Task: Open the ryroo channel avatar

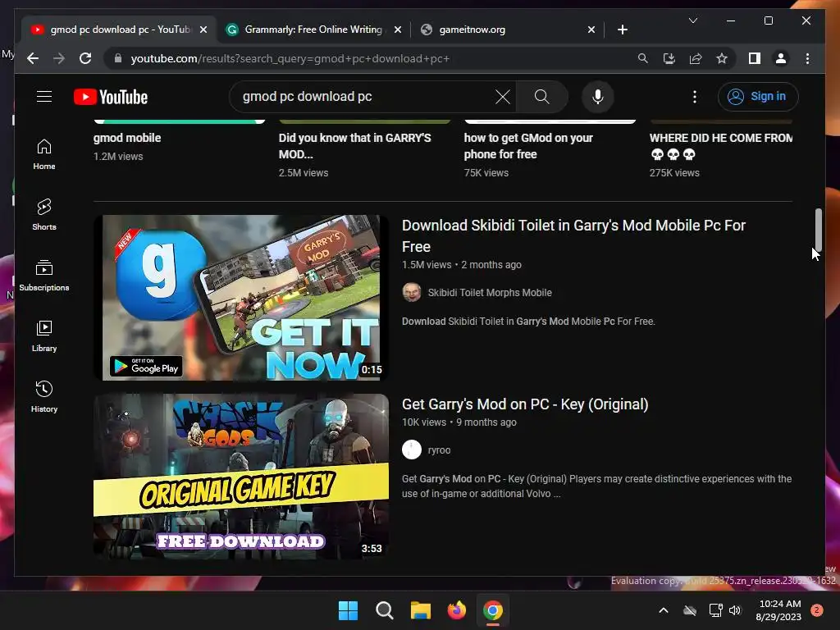Action: point(412,450)
